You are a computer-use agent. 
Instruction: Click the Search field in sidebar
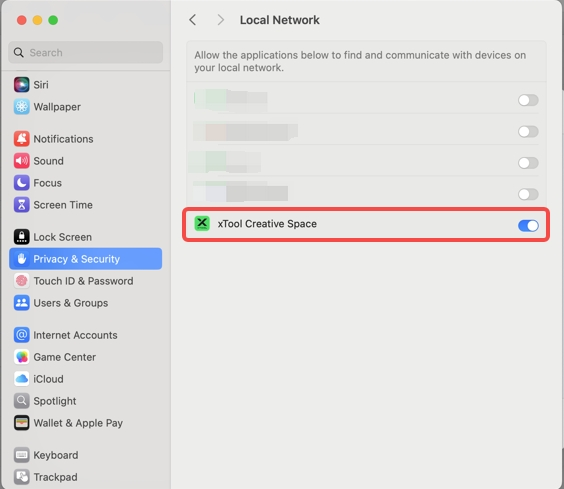pos(86,53)
